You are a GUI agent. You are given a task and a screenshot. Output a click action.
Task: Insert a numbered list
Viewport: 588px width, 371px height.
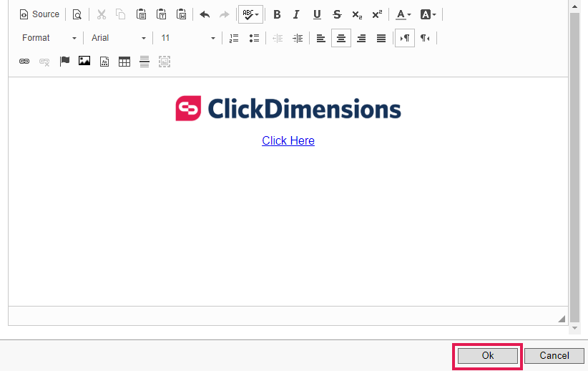point(234,38)
